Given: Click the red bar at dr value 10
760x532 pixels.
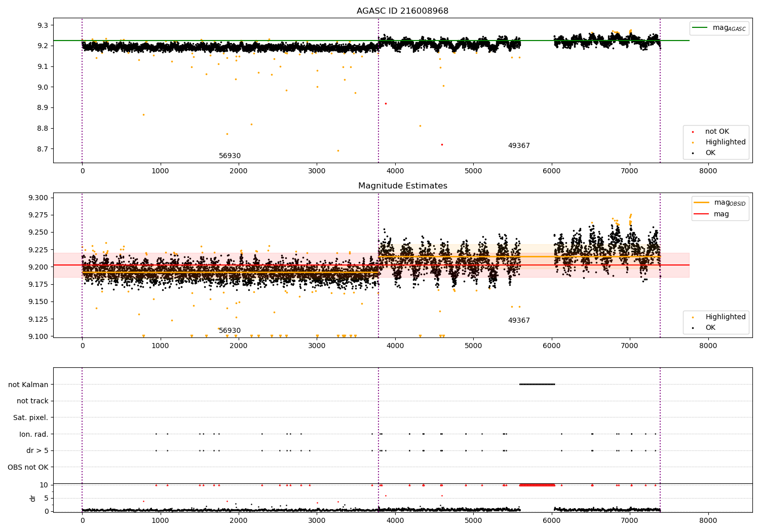Looking at the screenshot, I should click(537, 485).
